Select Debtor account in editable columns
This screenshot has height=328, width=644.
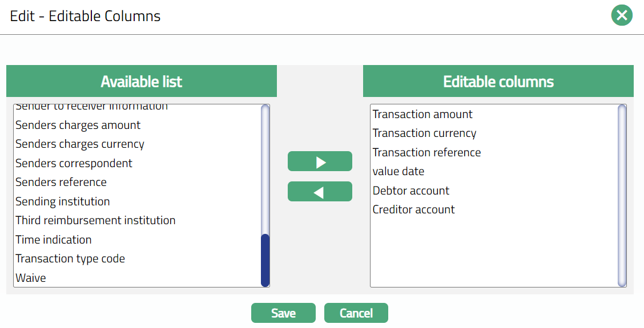[411, 191]
